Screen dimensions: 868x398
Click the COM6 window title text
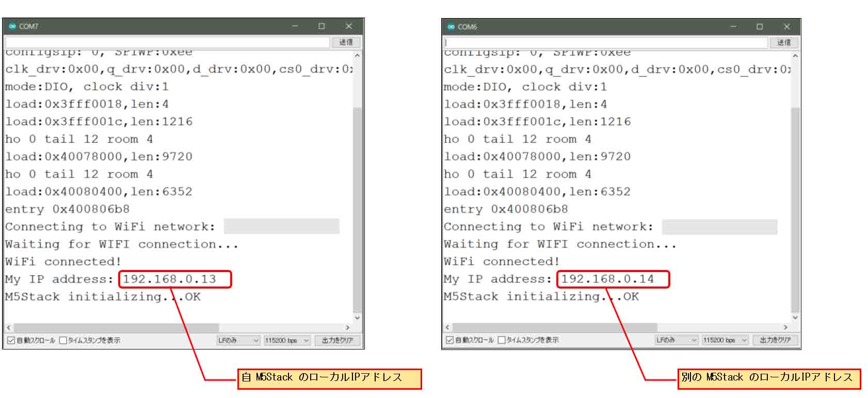(x=467, y=27)
